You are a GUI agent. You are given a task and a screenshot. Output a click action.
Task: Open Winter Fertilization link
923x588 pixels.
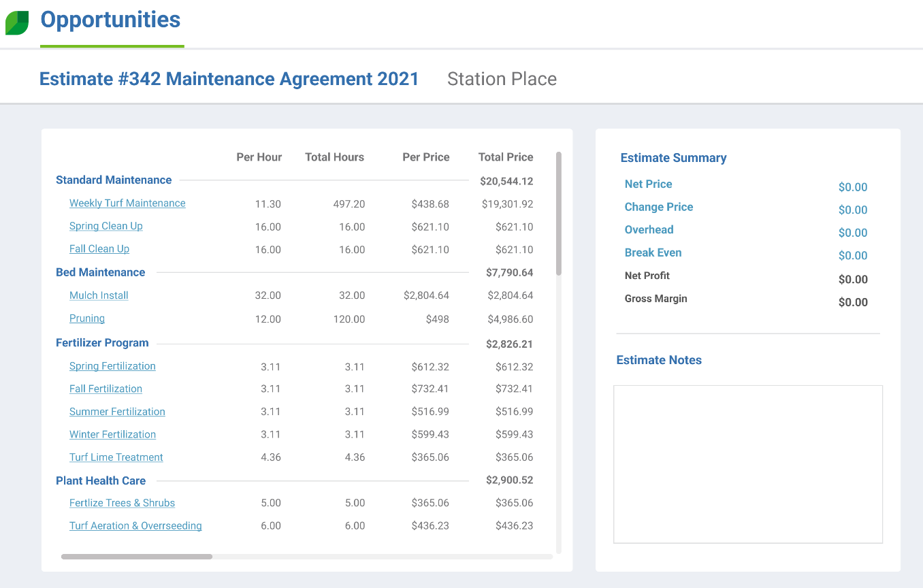coord(112,434)
